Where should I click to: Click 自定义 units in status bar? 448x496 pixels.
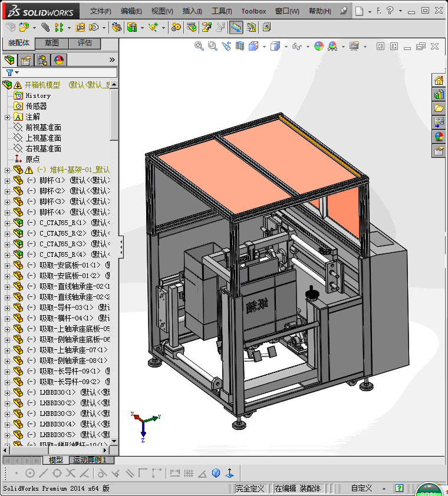tap(361, 488)
